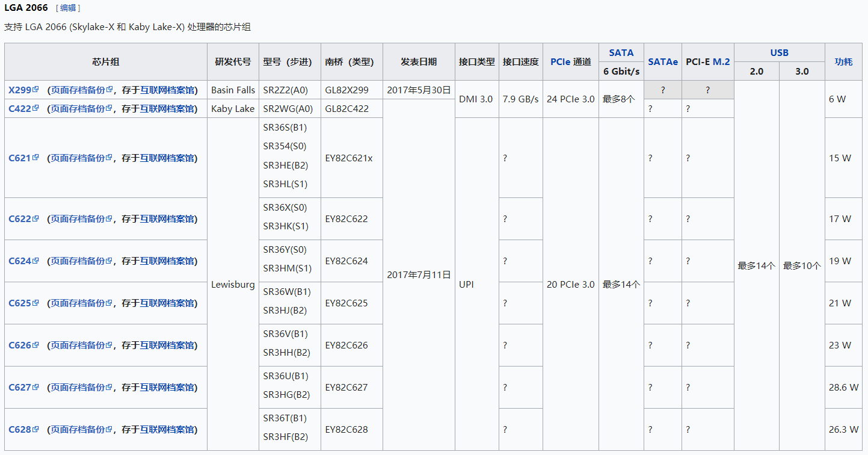Image resolution: width=868 pixels, height=455 pixels.
Task: Open the USB header link
Action: click(x=779, y=52)
